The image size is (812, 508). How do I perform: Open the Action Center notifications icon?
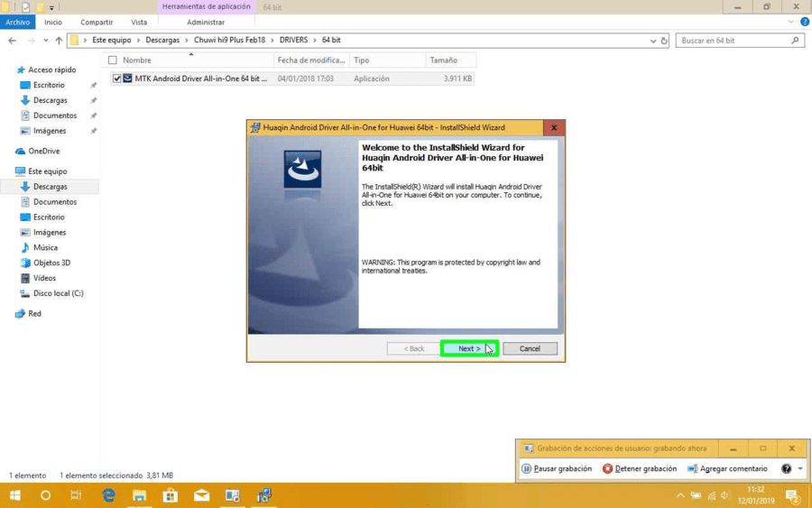coord(793,496)
